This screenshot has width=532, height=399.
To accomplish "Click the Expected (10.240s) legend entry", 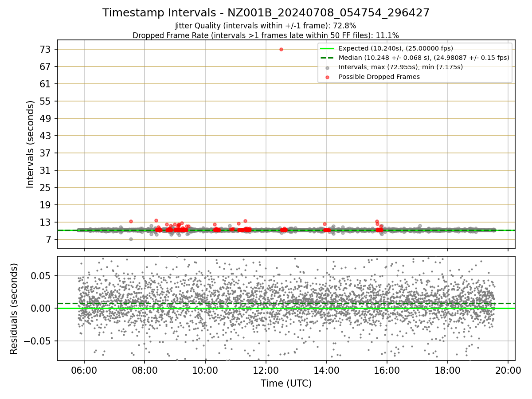I will [396, 49].
